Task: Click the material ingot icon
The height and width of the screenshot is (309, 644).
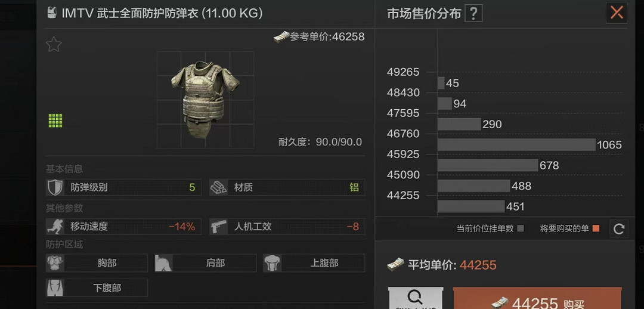Action: click(x=218, y=187)
